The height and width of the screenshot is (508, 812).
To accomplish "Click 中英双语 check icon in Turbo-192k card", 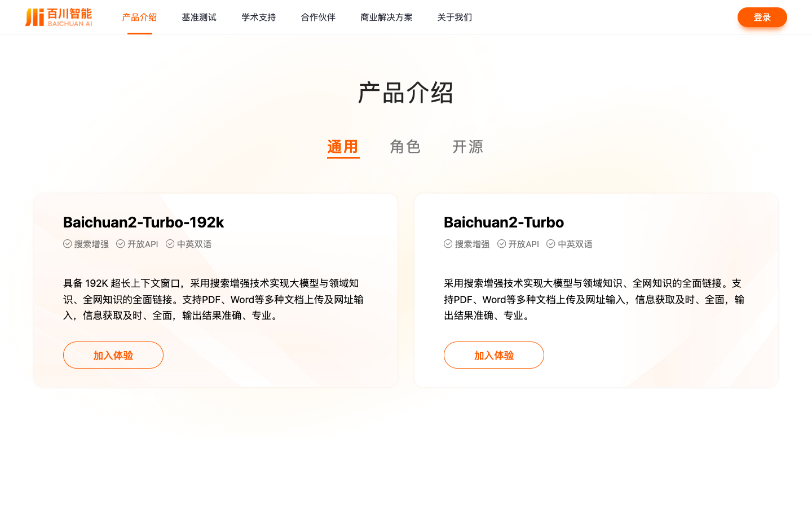I will (x=170, y=244).
